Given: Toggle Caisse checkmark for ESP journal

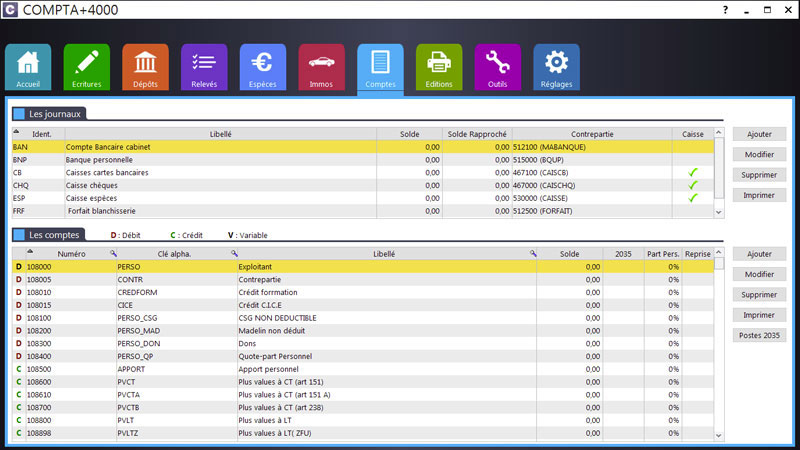Looking at the screenshot, I should (x=692, y=198).
